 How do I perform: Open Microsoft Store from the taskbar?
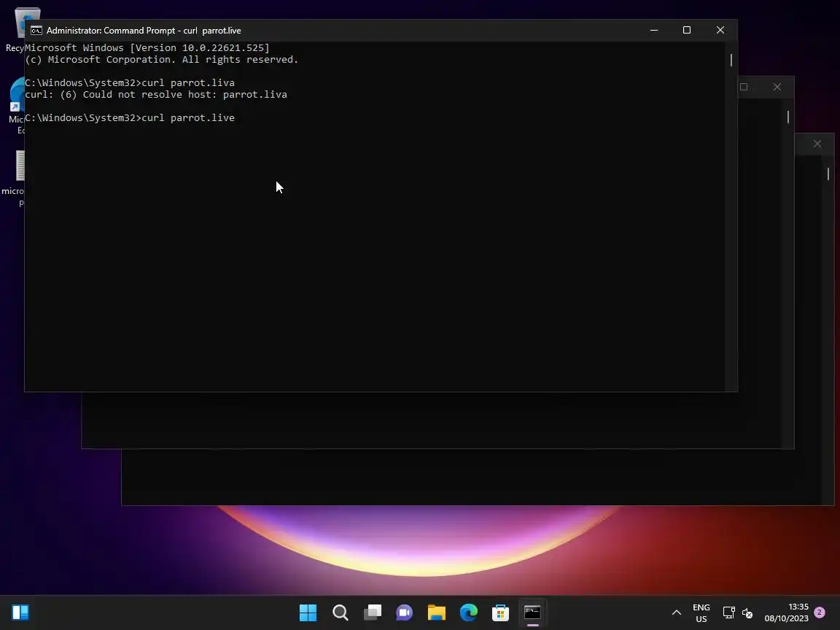pyautogui.click(x=500, y=612)
